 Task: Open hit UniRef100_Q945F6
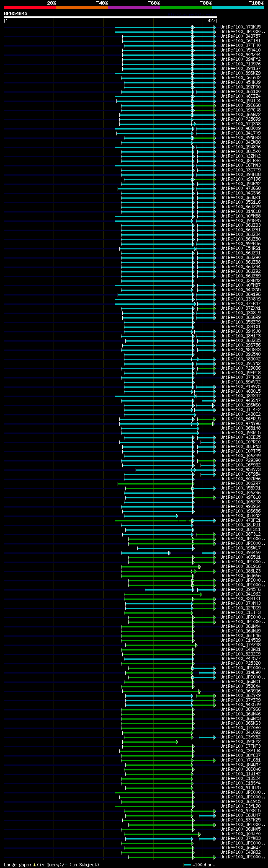(240, 589)
